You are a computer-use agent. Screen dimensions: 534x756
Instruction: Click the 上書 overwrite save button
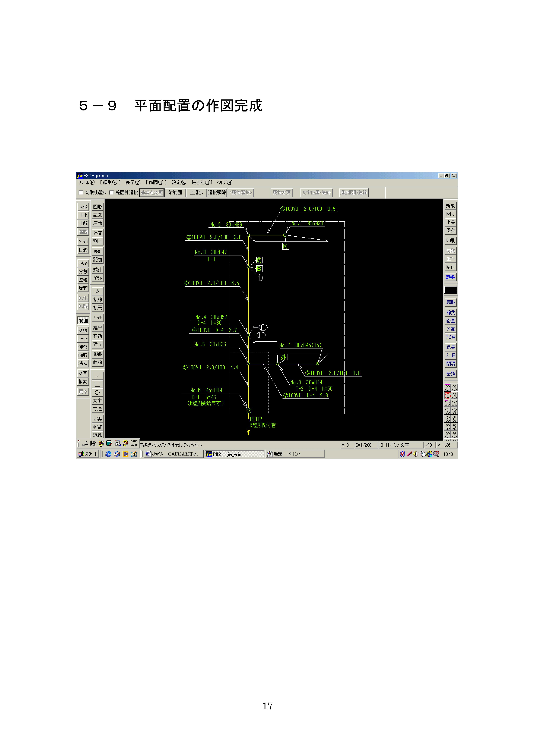point(451,222)
